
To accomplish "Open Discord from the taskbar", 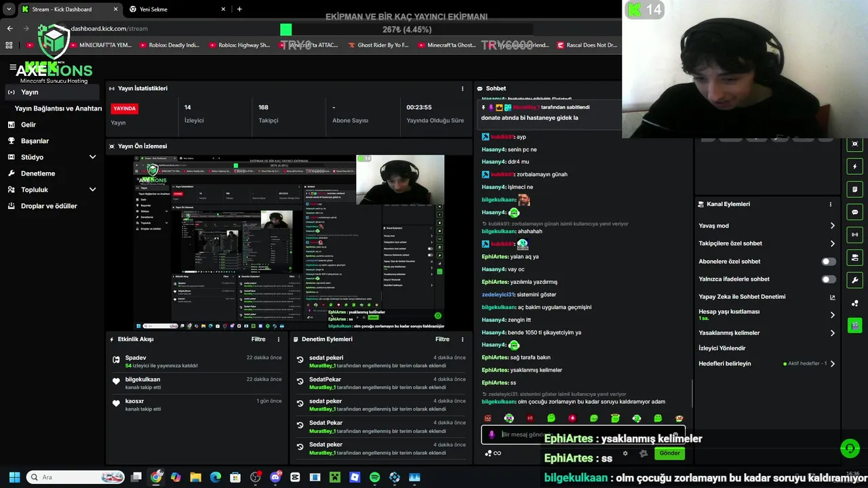I will coord(275,477).
